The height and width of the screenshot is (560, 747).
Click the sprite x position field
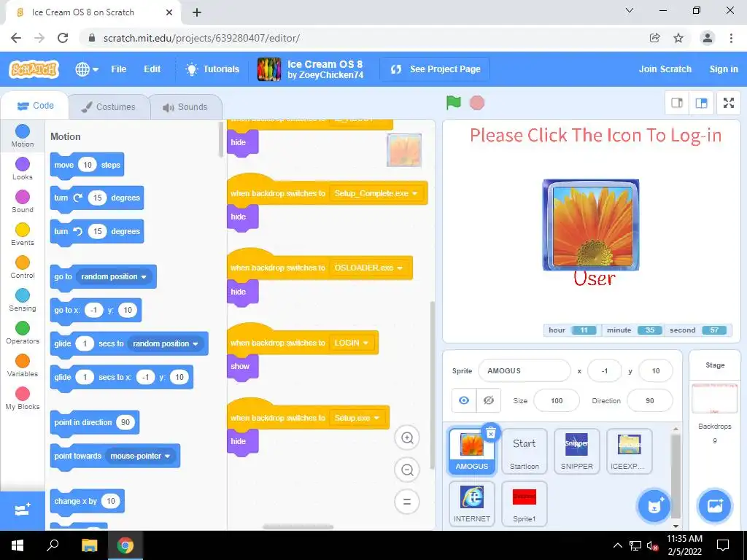click(605, 370)
